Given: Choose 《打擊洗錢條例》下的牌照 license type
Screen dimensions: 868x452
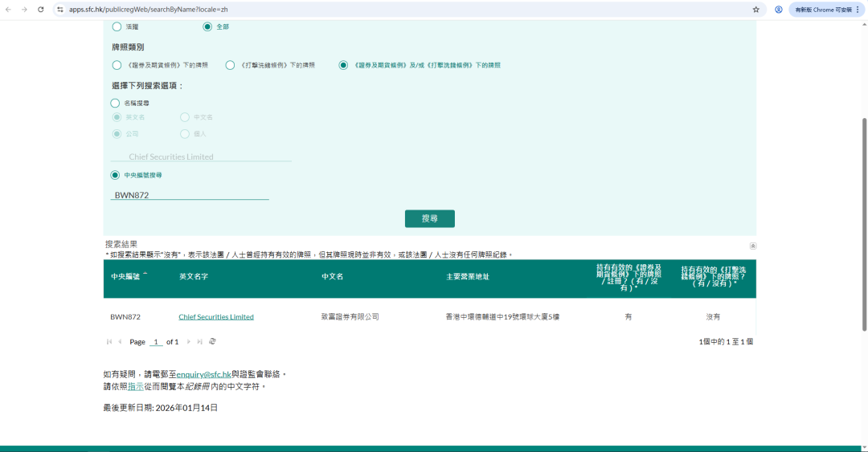Looking at the screenshot, I should (x=230, y=65).
